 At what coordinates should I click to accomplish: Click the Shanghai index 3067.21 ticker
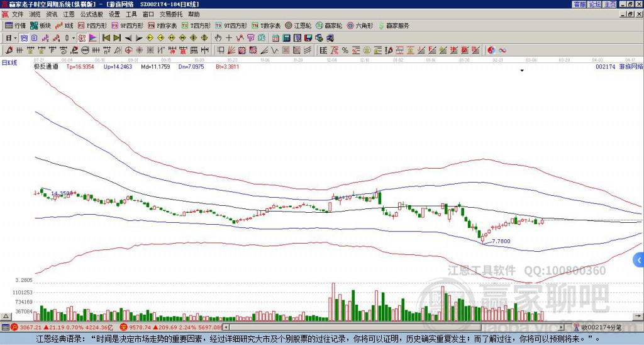pos(31,327)
